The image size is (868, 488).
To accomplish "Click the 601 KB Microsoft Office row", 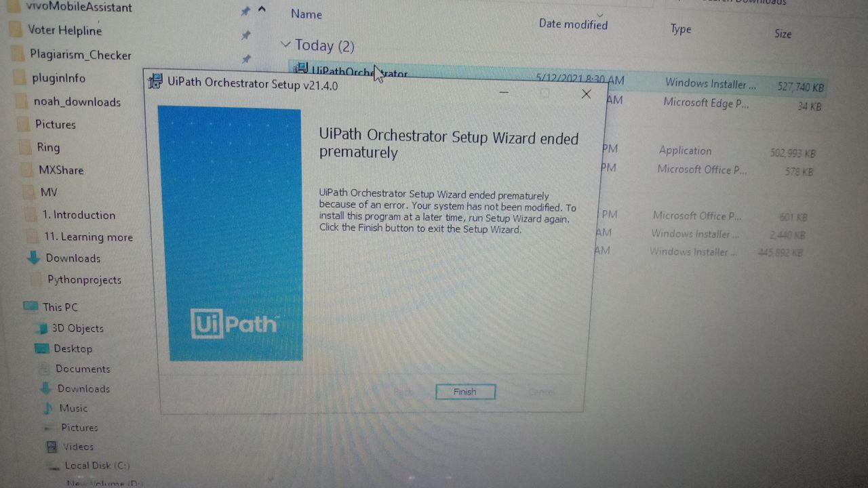I will click(x=703, y=216).
